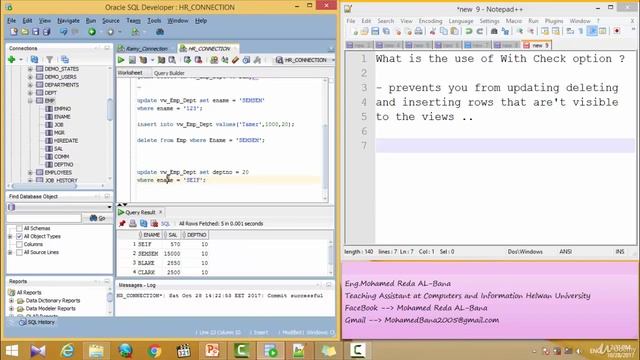
Task: Open Tools menu in SQL Developer
Action: (x=154, y=20)
